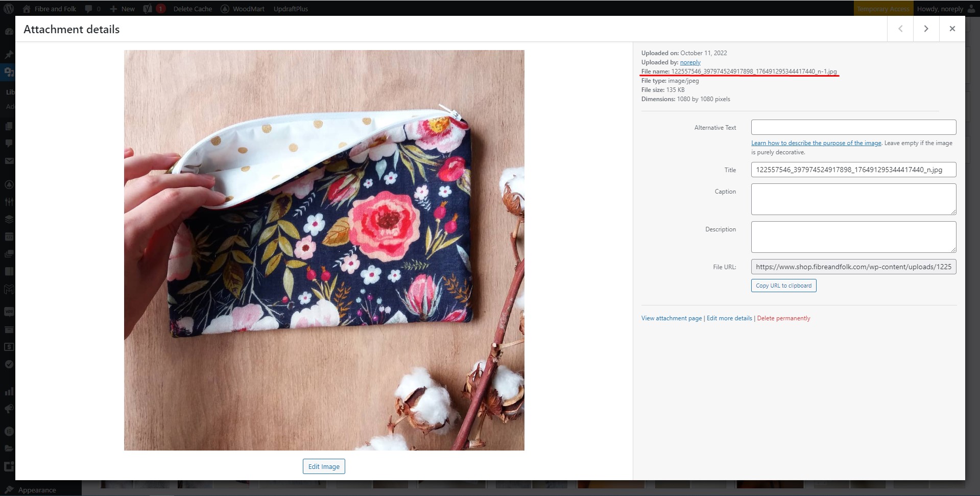Open the WooCommerce Woo icon in sidebar
Image resolution: width=980 pixels, height=496 pixels.
pyautogui.click(x=9, y=312)
